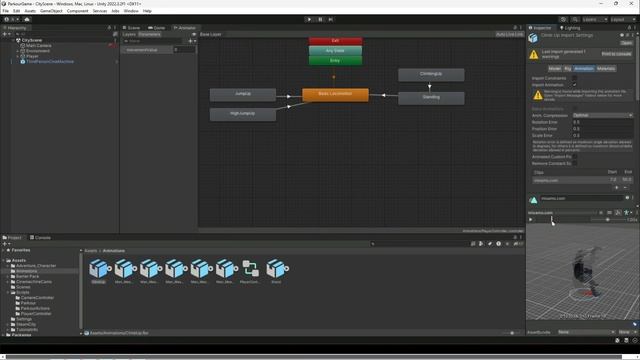Screen dimensions: 640x360
Task: Click the Pause button in the top toolbar
Action: coord(320,19)
